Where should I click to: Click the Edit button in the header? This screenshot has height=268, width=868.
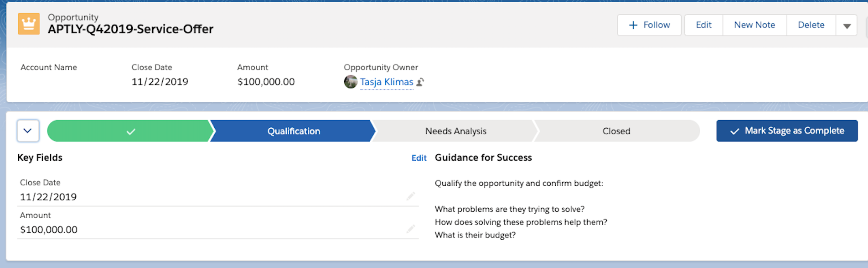click(x=703, y=25)
